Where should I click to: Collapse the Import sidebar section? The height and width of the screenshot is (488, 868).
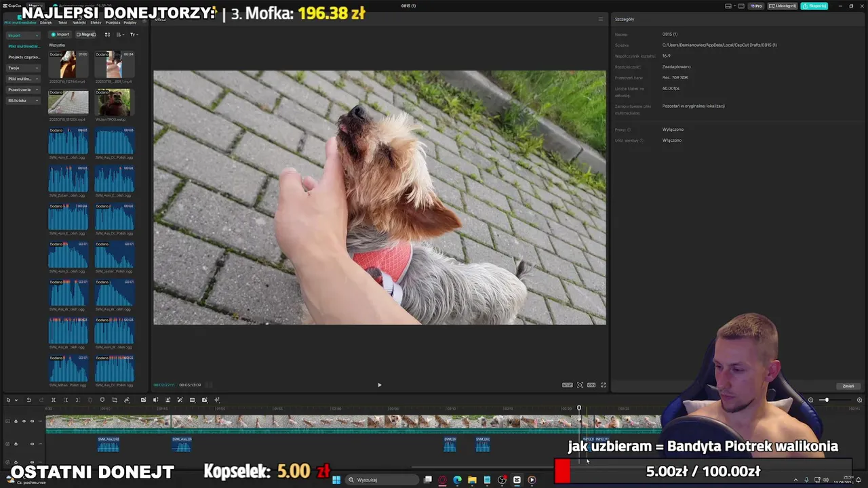[23, 35]
